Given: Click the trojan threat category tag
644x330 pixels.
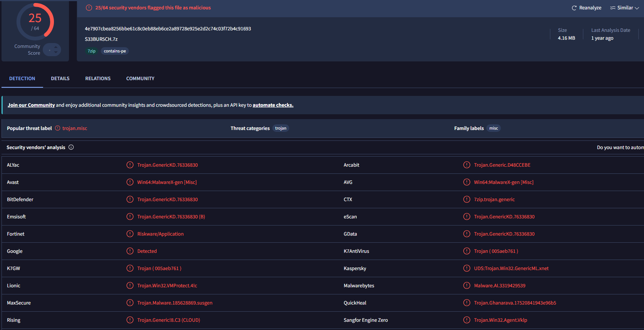Looking at the screenshot, I should (281, 128).
